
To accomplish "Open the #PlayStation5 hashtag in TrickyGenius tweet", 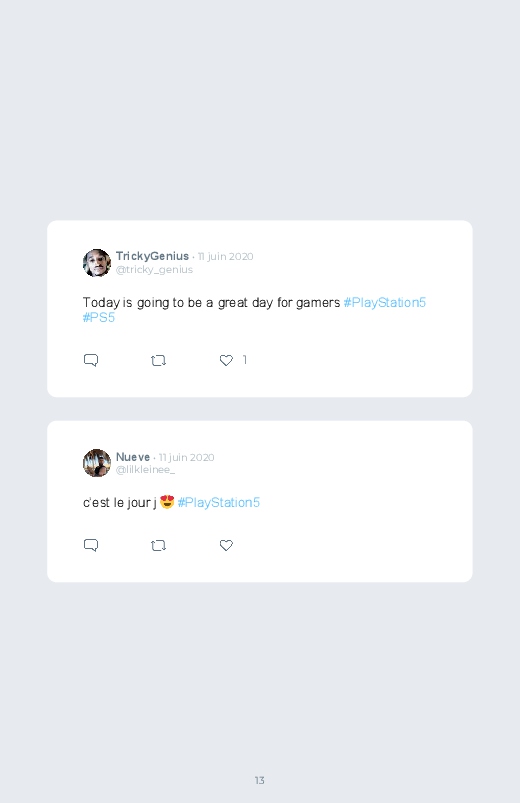I will coord(385,303).
